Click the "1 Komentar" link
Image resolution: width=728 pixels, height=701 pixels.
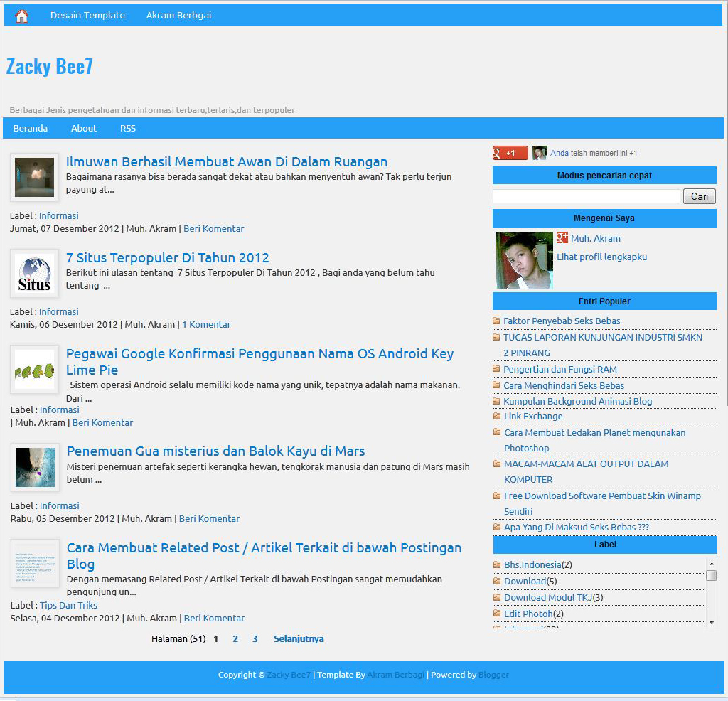(206, 324)
